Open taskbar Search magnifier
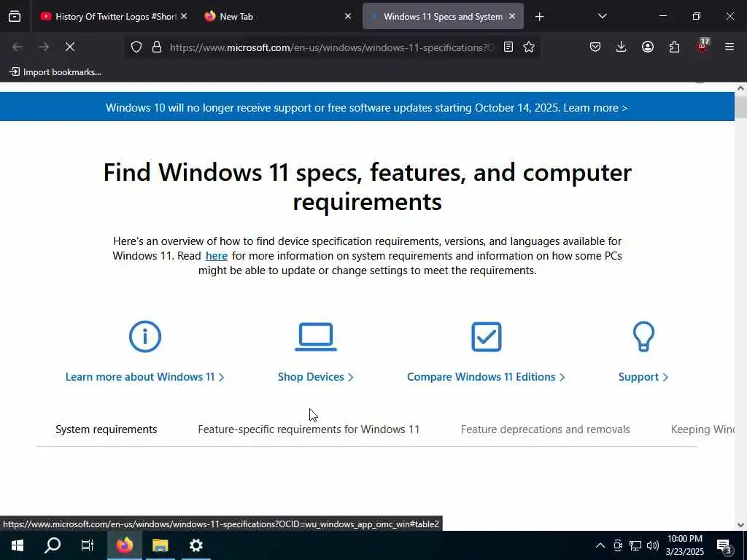This screenshot has height=560, width=747. [53, 545]
